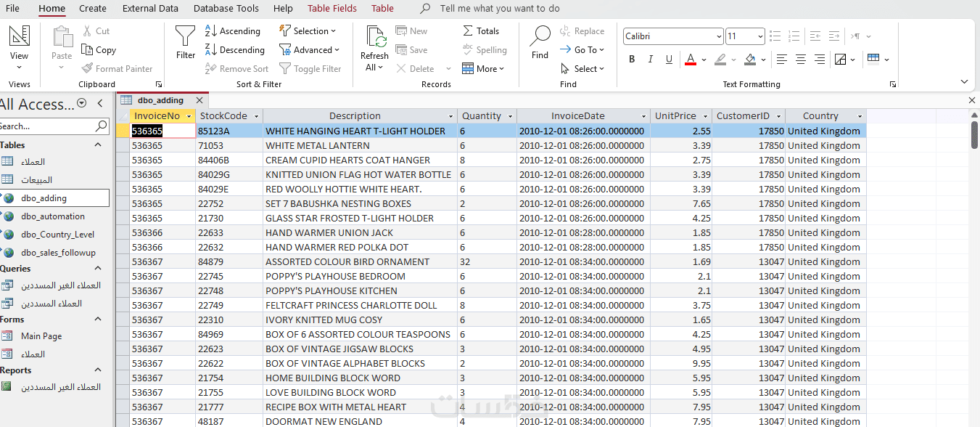Open the View icon in Views group
The width and height of the screenshot is (980, 427).
pos(20,36)
